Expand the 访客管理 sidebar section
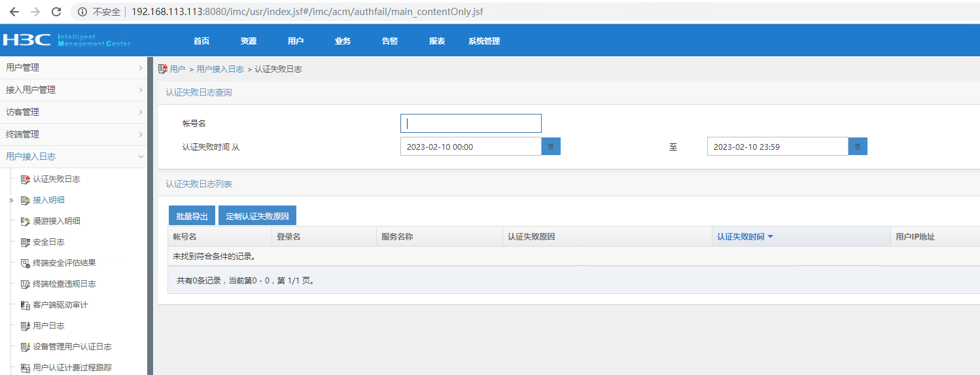980x375 pixels. (x=73, y=112)
